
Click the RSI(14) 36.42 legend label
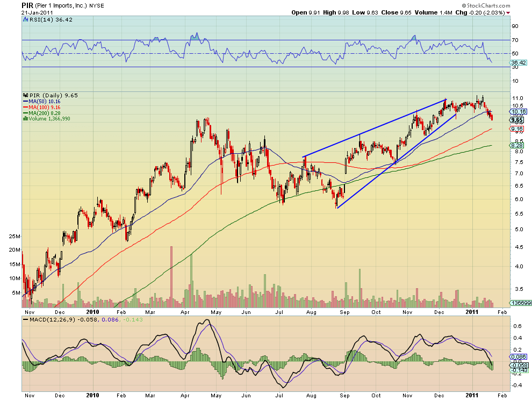pyautogui.click(x=51, y=20)
